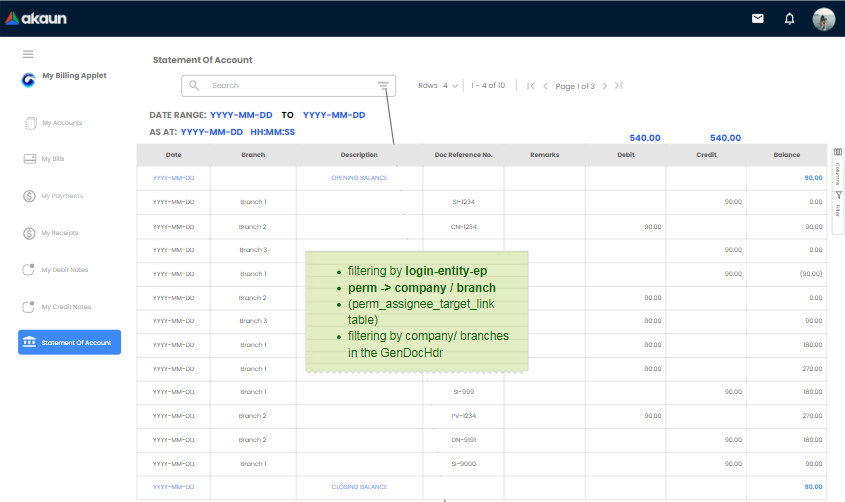
Task: Click the magnifier search icon
Action: [x=195, y=86]
